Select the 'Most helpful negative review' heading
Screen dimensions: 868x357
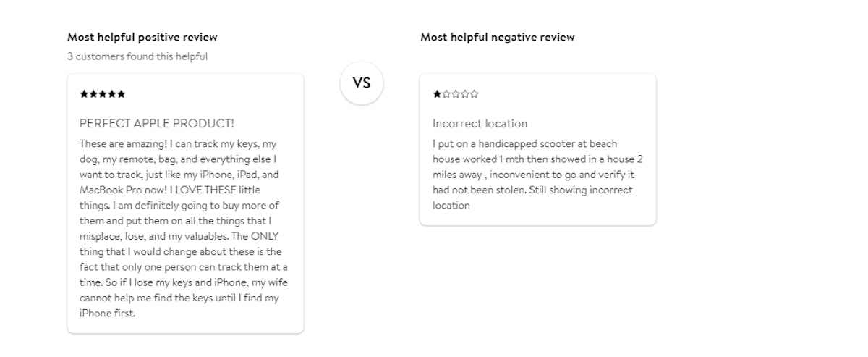(498, 37)
